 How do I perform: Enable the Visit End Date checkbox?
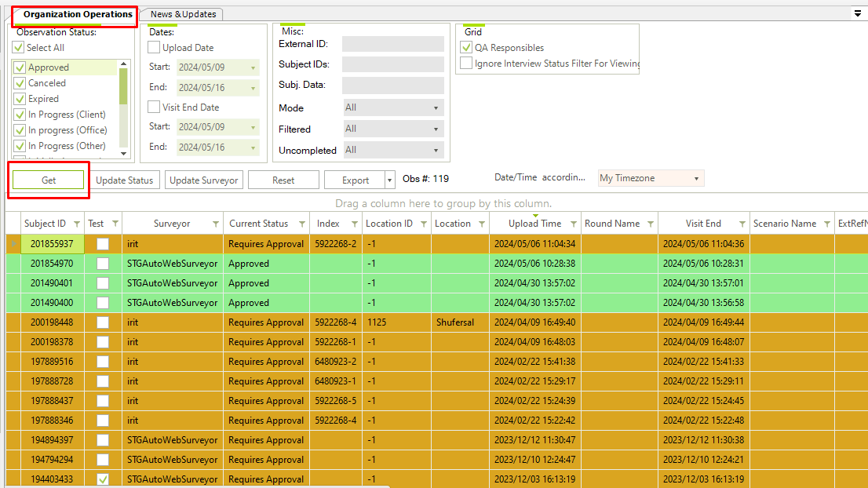[154, 107]
